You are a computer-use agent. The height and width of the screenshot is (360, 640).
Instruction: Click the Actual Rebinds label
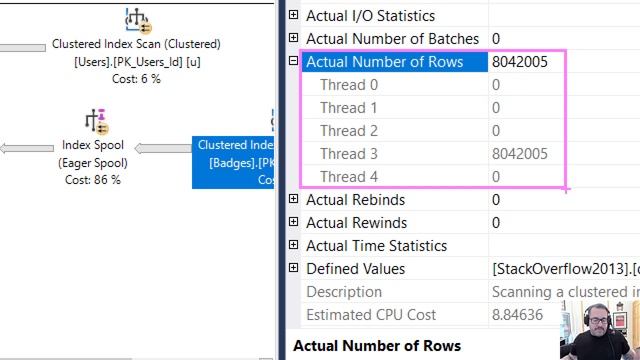356,200
